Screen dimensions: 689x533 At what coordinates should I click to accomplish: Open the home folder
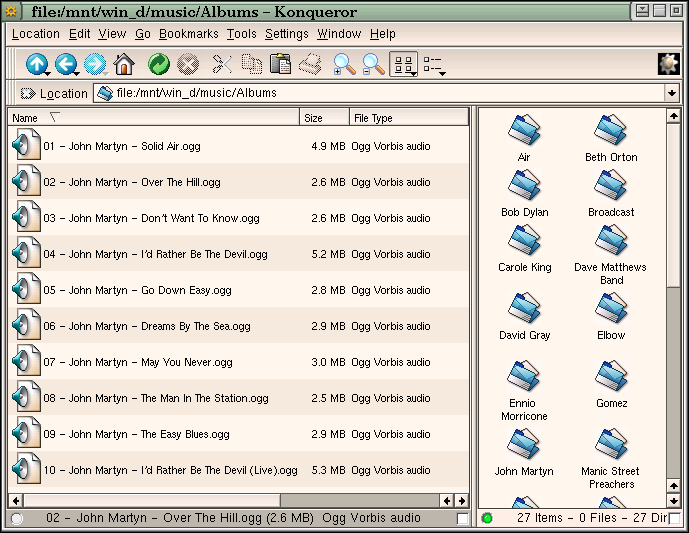124,64
